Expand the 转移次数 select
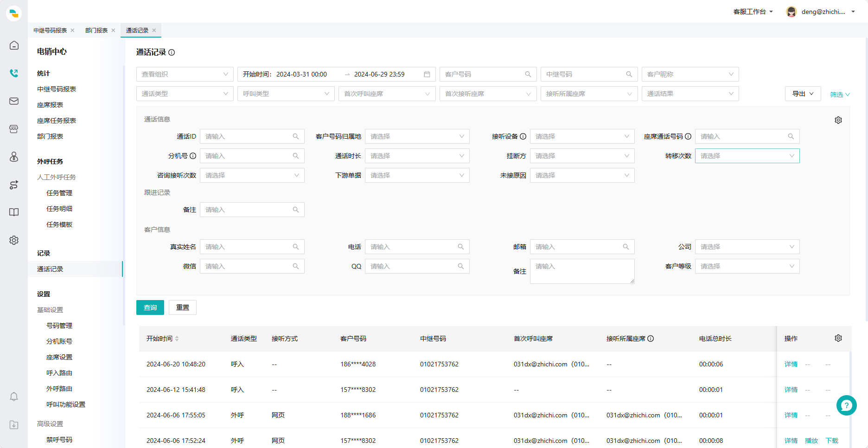 747,156
